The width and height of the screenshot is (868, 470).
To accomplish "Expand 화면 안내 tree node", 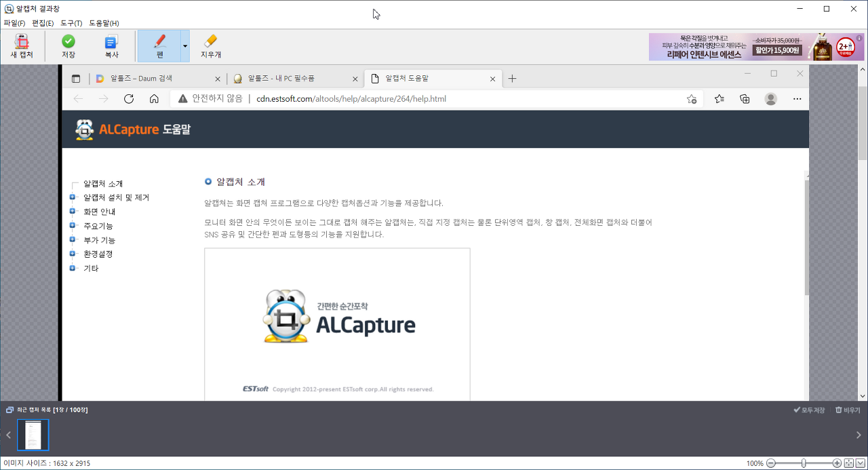I will tap(72, 211).
